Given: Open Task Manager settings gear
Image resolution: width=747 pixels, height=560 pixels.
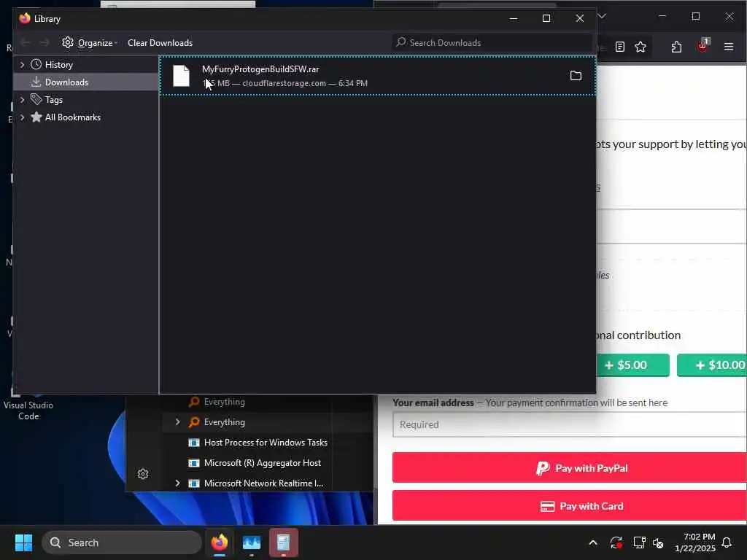Looking at the screenshot, I should pyautogui.click(x=143, y=474).
